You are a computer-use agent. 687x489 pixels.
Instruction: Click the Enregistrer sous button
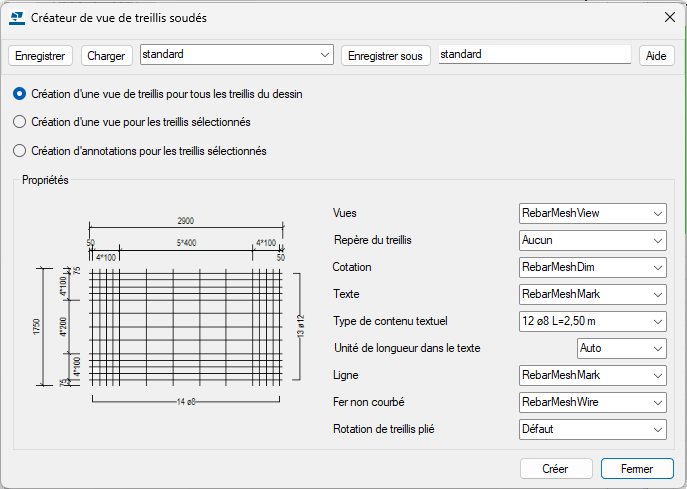(x=386, y=56)
